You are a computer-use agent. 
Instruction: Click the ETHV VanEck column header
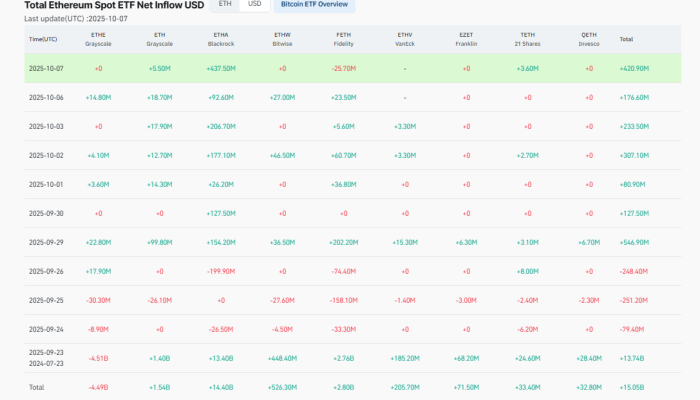coord(404,39)
